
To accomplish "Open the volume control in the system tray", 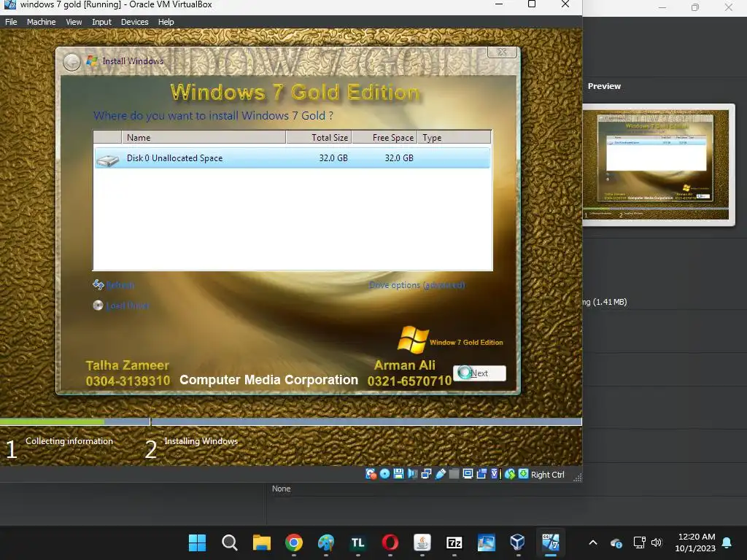I will (657, 542).
